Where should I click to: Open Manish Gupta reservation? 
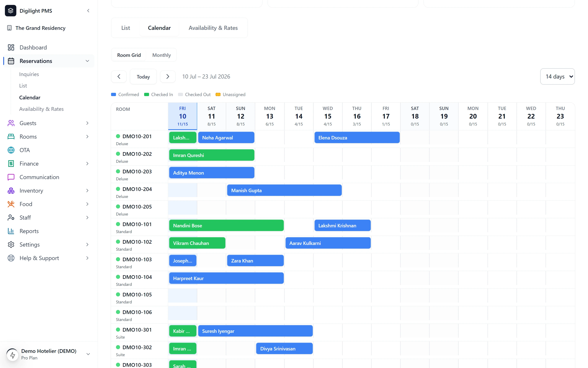point(284,191)
